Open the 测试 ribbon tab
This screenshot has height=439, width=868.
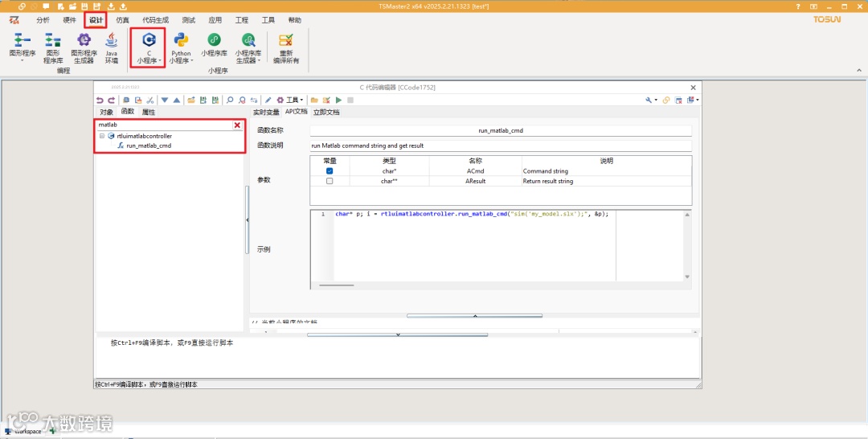click(x=189, y=20)
